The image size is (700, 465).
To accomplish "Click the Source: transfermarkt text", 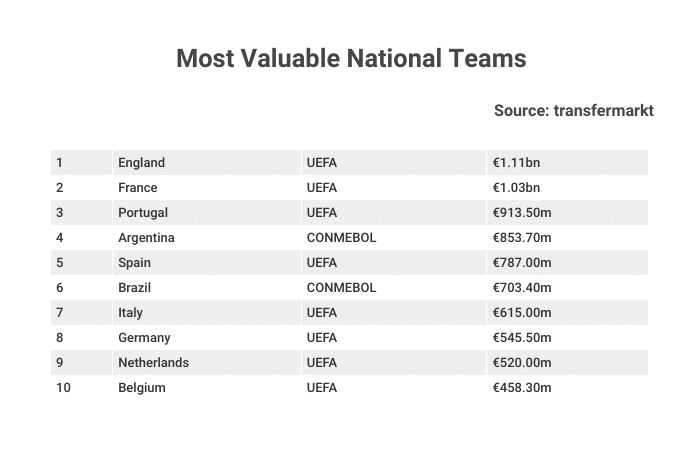I will tap(574, 110).
